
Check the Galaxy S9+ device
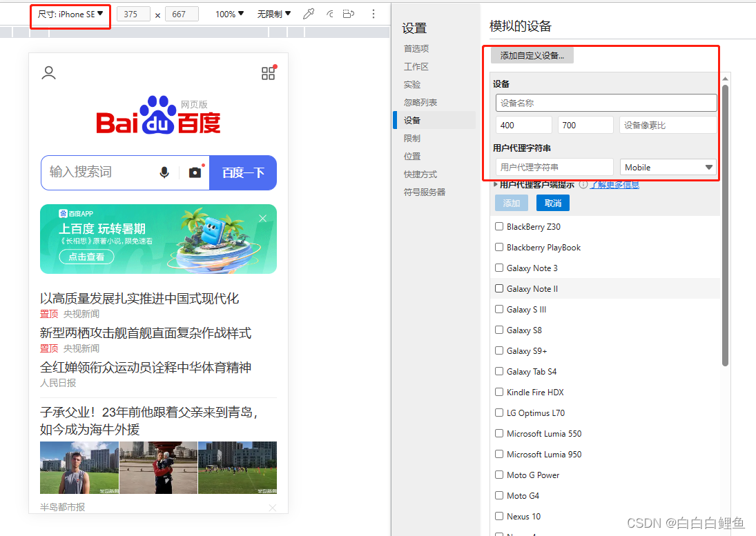coord(499,350)
